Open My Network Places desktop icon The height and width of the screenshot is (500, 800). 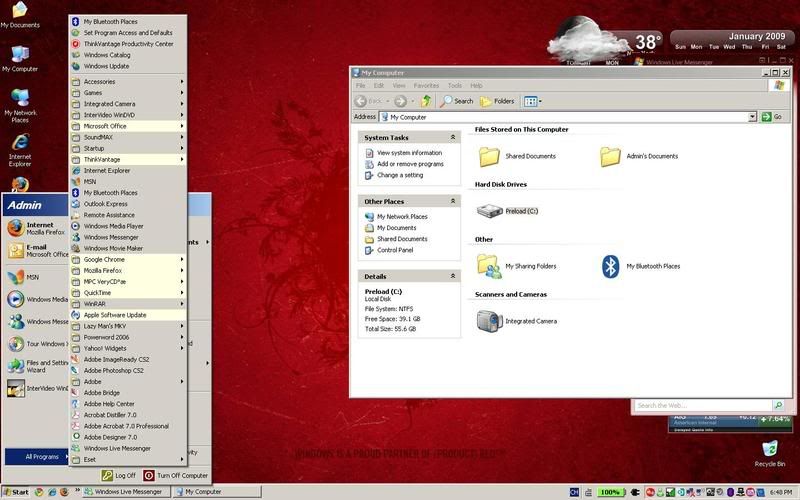19,105
